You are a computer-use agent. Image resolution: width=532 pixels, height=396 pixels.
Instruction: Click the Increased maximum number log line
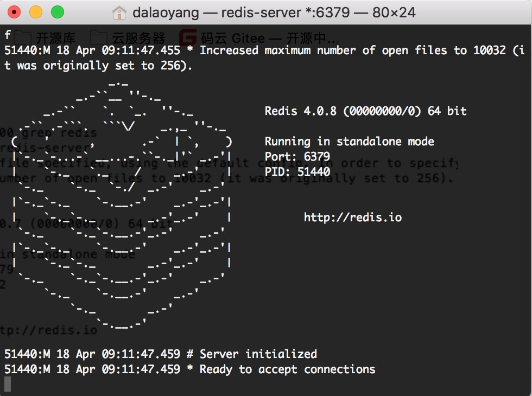265,58
